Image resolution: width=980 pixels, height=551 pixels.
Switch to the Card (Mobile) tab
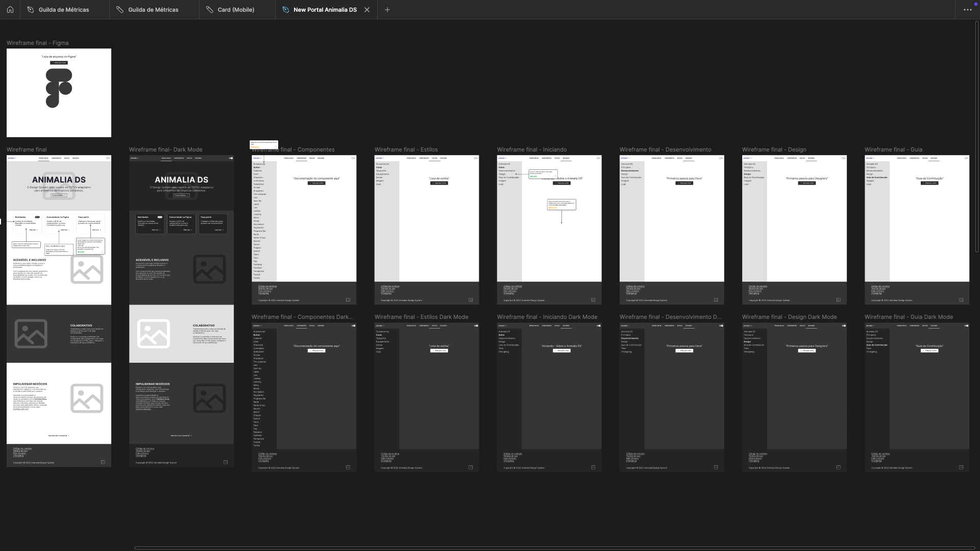coord(237,10)
